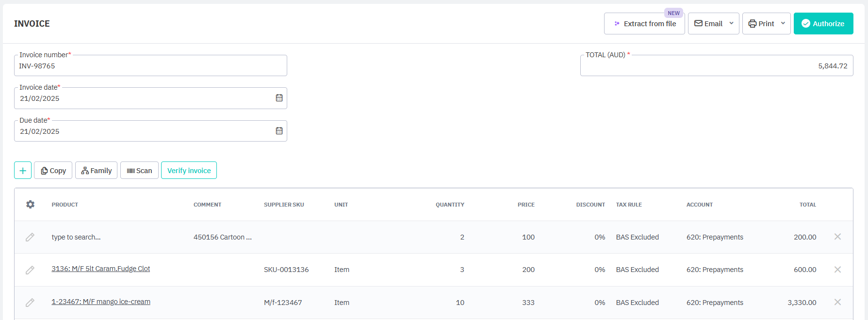This screenshot has height=320, width=868.
Task: Edit the 450156 Cartoon line with pencil
Action: coord(30,237)
